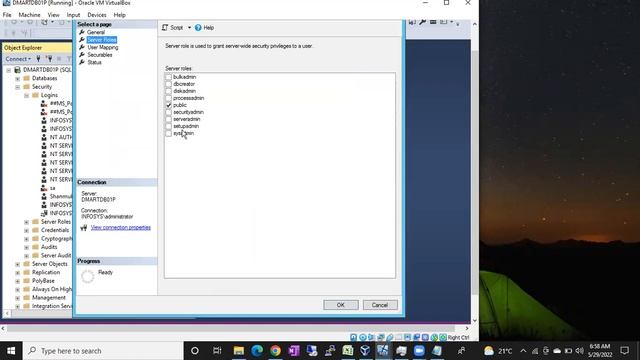Viewport: 640px width, 360px height.
Task: Open the User Mapping page
Action: [103, 47]
